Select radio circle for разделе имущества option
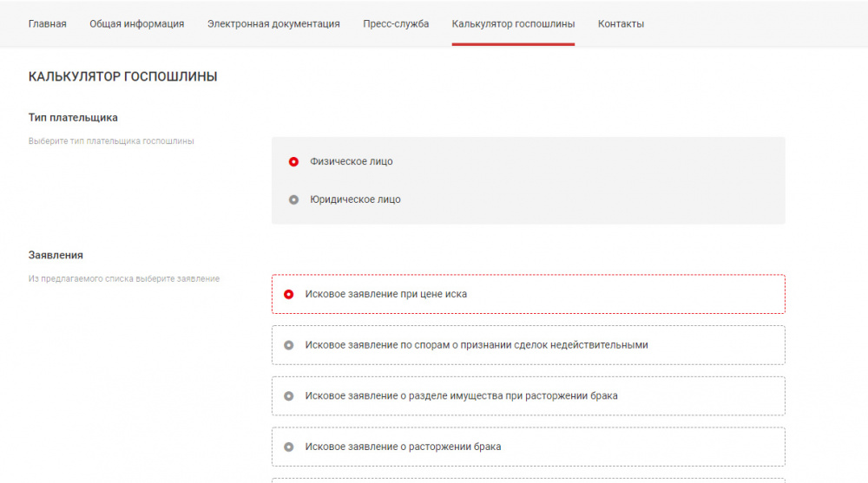This screenshot has width=868, height=483. click(x=289, y=396)
